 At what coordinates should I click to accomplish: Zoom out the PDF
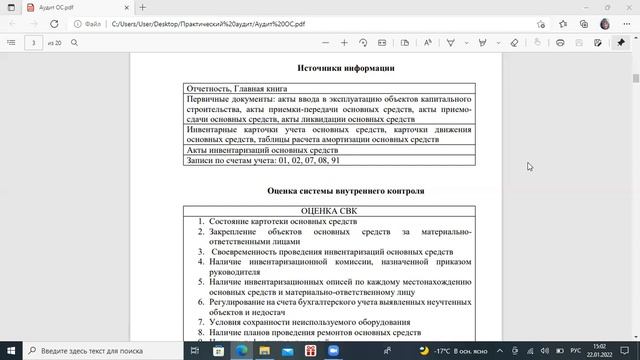325,42
